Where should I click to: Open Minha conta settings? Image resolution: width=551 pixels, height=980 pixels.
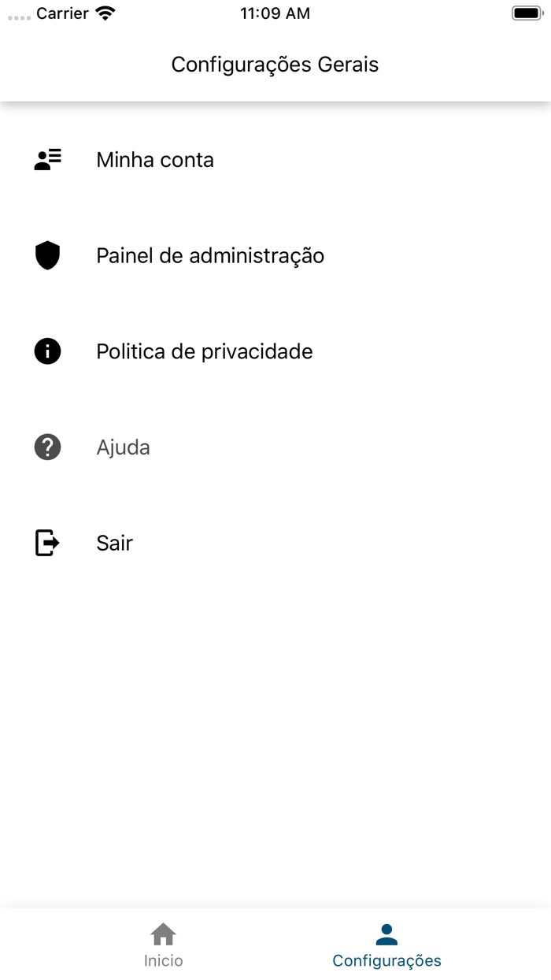154,160
